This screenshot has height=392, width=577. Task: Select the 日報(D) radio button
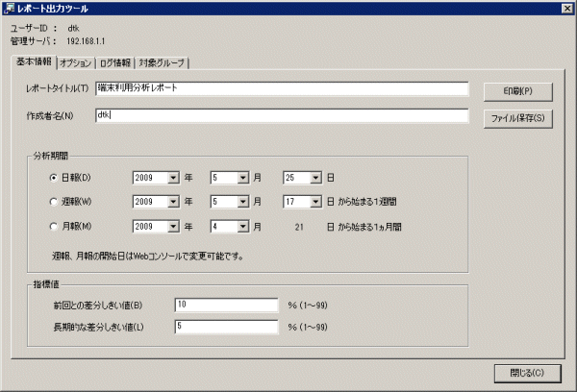pos(54,178)
